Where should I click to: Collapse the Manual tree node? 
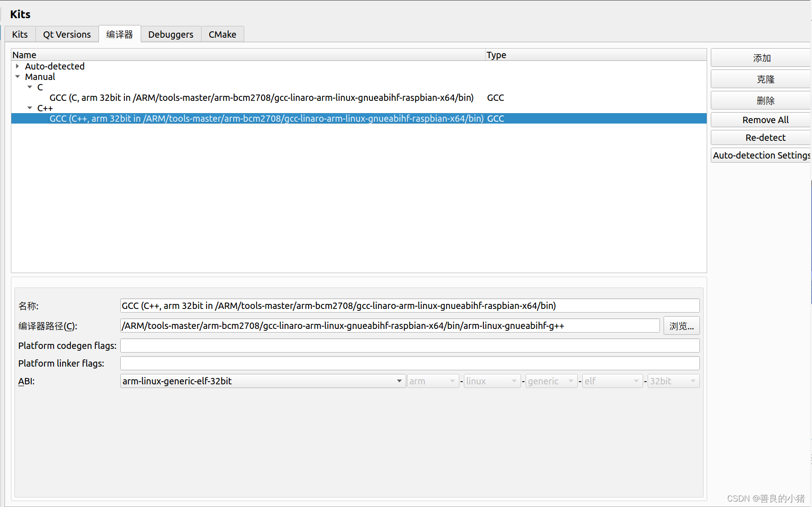pos(18,77)
